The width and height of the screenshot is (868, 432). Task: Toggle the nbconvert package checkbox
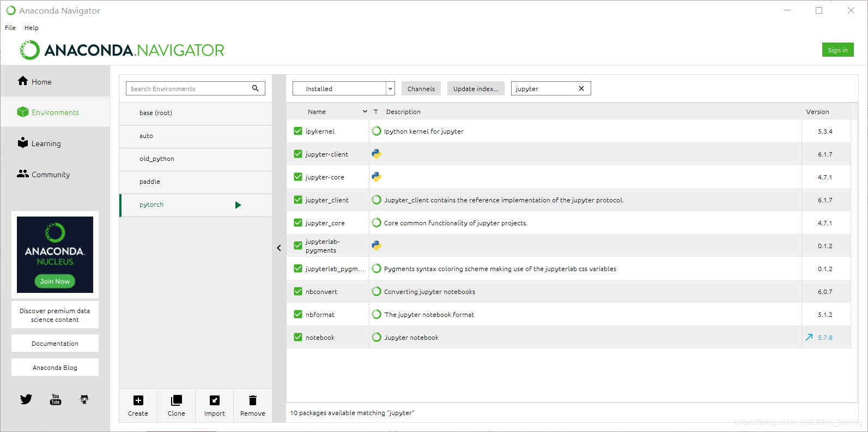pyautogui.click(x=298, y=291)
